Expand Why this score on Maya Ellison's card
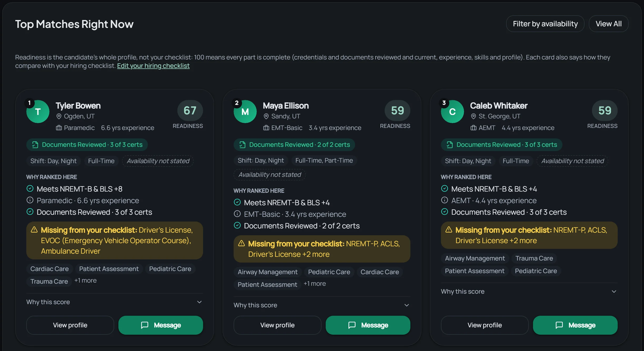Viewport: 644px width, 351px height. coord(322,305)
